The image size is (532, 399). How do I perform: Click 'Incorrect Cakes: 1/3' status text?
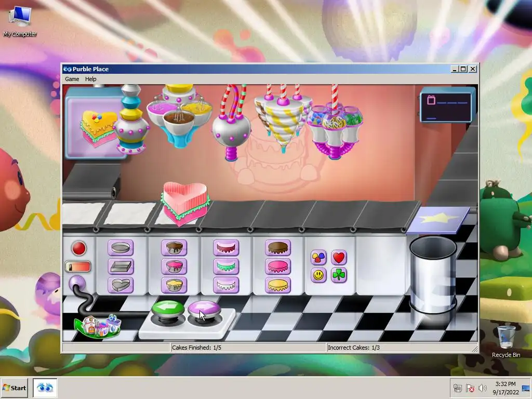click(x=353, y=348)
